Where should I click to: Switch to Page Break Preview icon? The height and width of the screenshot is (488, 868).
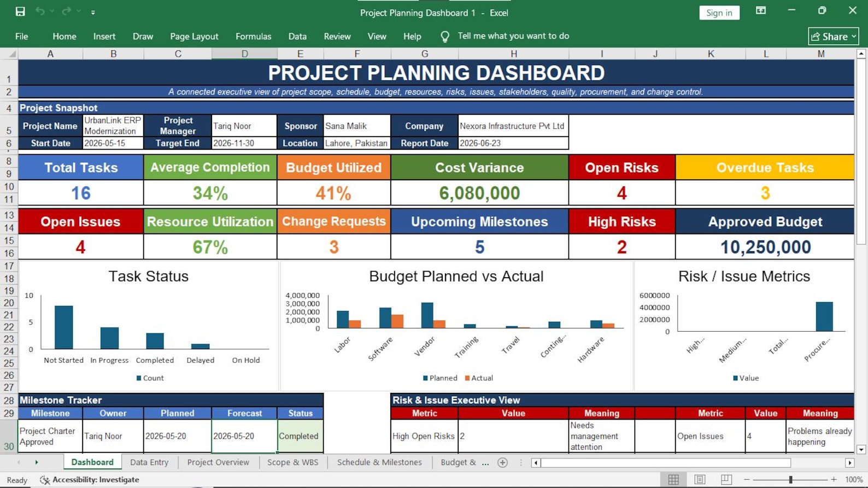tap(726, 479)
